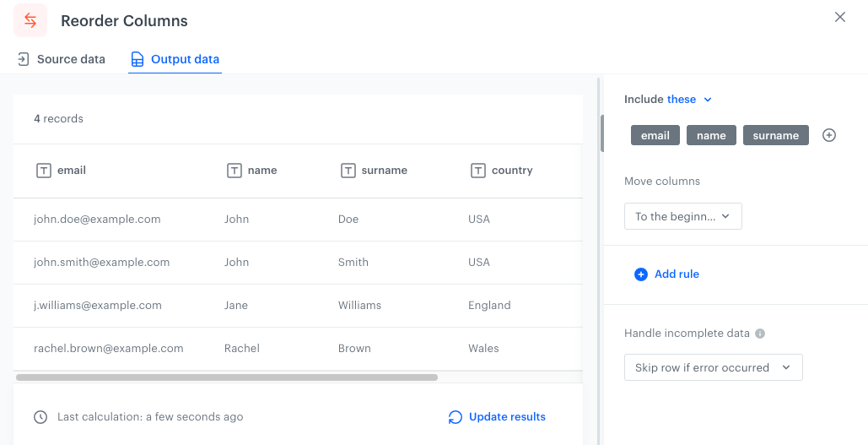Expand the Include these dropdown
This screenshot has height=445, width=868.
tap(689, 100)
